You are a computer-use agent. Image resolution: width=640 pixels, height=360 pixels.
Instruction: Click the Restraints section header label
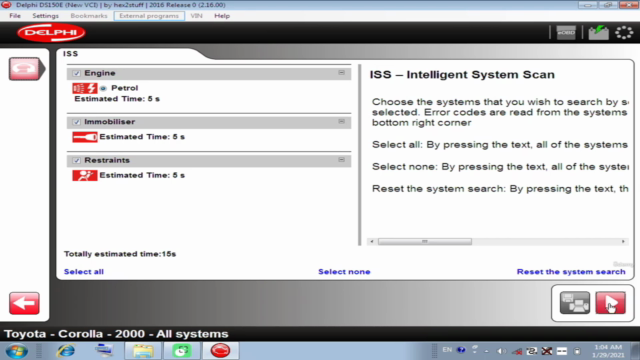[x=107, y=160]
